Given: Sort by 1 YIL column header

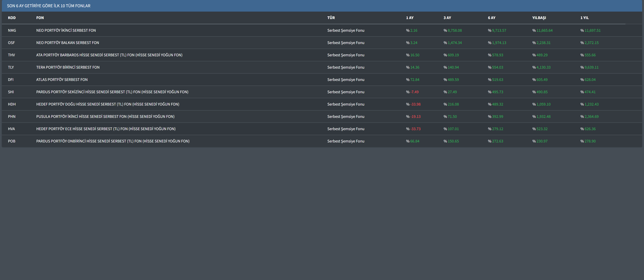Looking at the screenshot, I should [584, 18].
